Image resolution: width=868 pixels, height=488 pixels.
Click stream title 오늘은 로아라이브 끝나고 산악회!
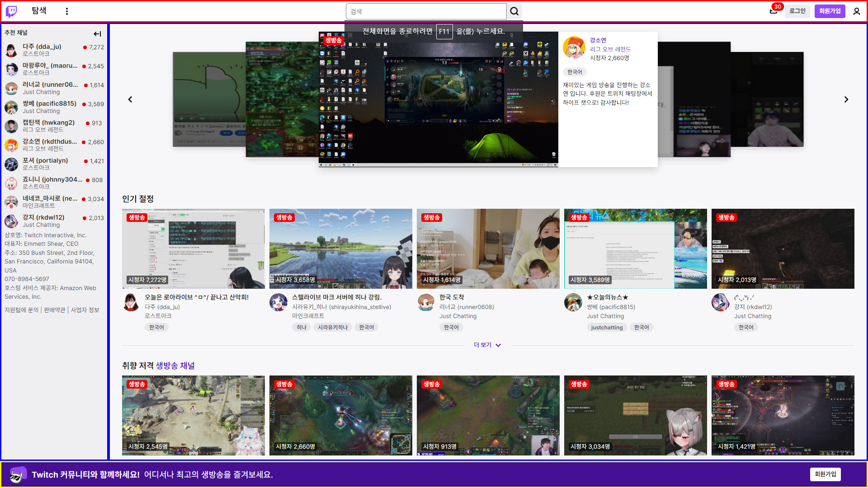pyautogui.click(x=197, y=297)
